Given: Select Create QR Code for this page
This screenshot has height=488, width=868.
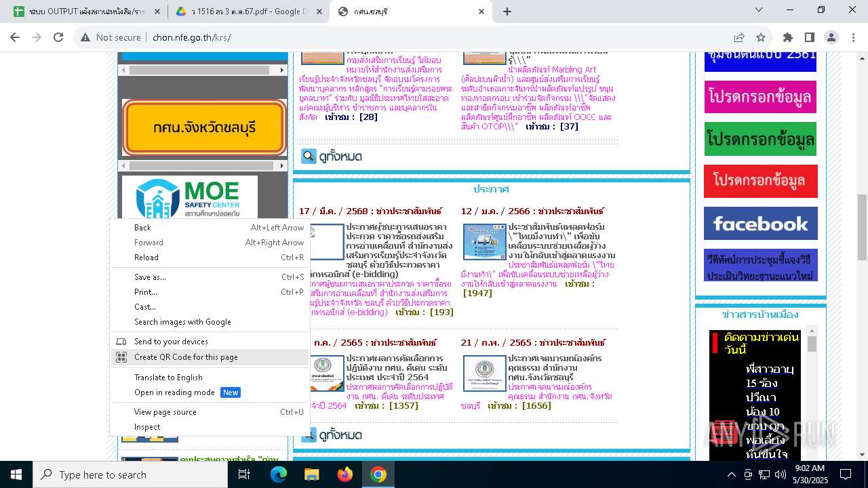Looking at the screenshot, I should pos(210,357).
